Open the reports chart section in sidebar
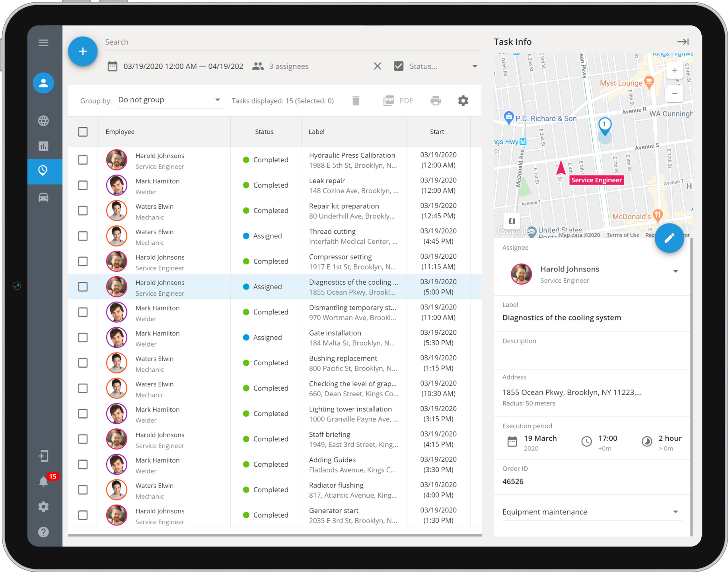Viewport: 728px width, 572px height. (43, 146)
